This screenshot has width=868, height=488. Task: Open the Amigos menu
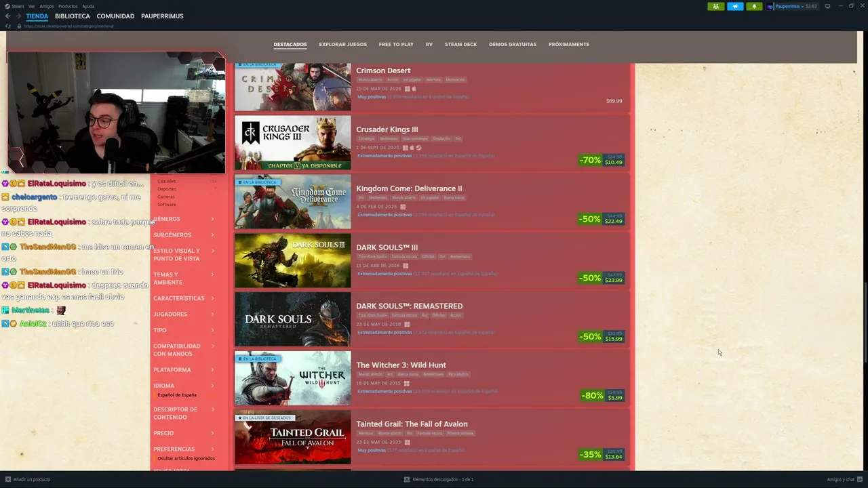47,6
